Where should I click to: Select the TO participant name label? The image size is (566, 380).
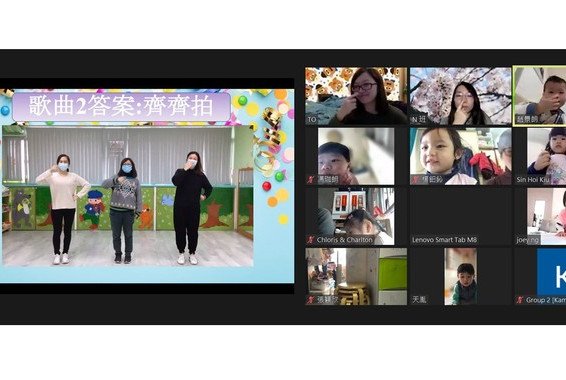pos(312,119)
